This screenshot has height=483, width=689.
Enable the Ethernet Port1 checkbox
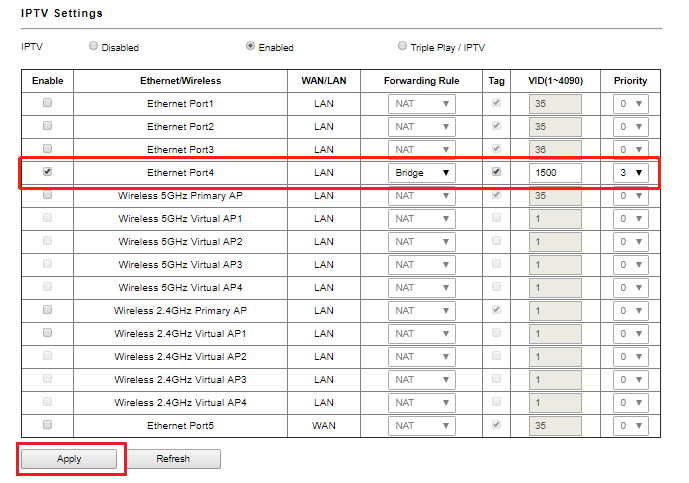coord(47,102)
